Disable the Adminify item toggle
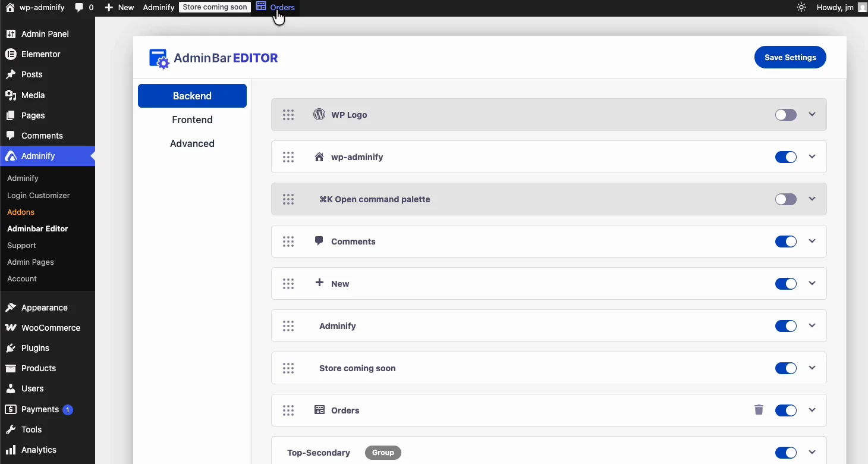The height and width of the screenshot is (464, 868). click(x=787, y=326)
